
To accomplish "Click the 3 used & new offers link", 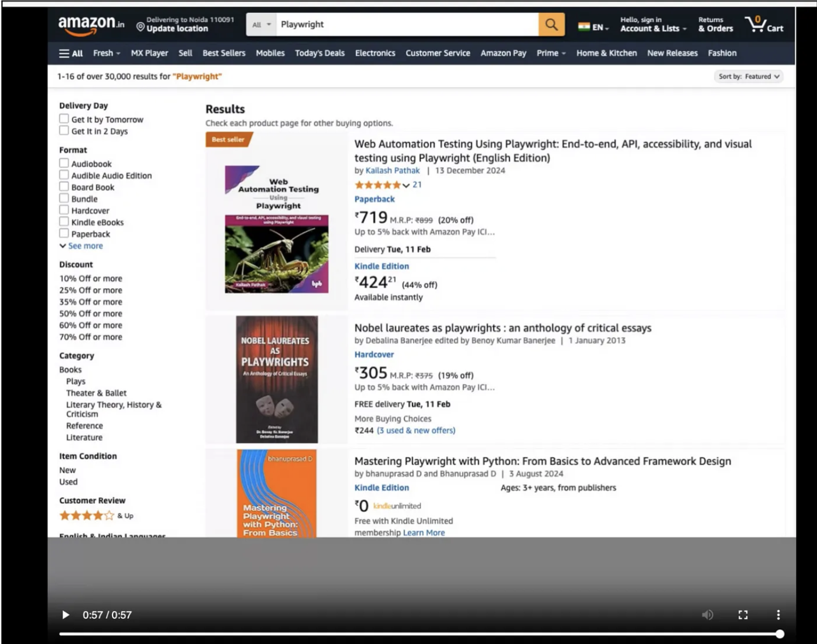I will coord(416,430).
